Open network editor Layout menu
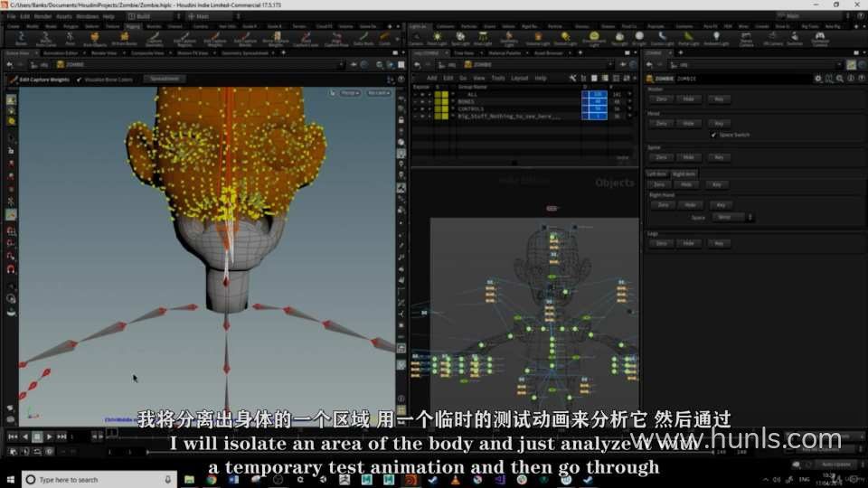The height and width of the screenshot is (488, 868). 519,78
